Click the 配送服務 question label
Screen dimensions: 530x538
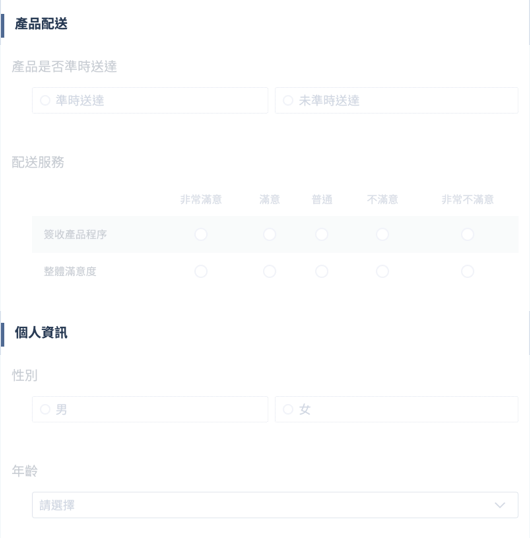click(x=38, y=162)
